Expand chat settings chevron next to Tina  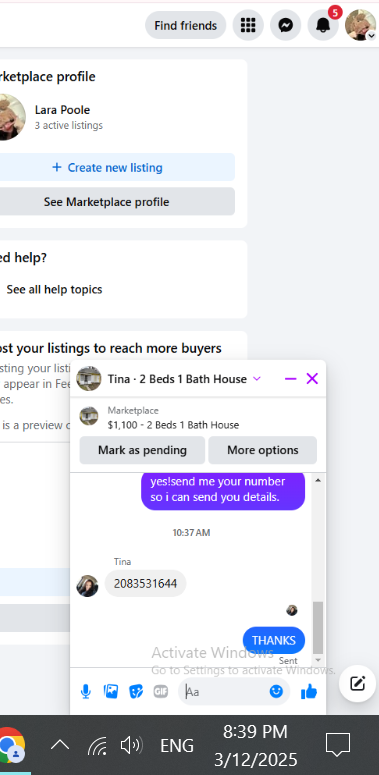pos(256,379)
